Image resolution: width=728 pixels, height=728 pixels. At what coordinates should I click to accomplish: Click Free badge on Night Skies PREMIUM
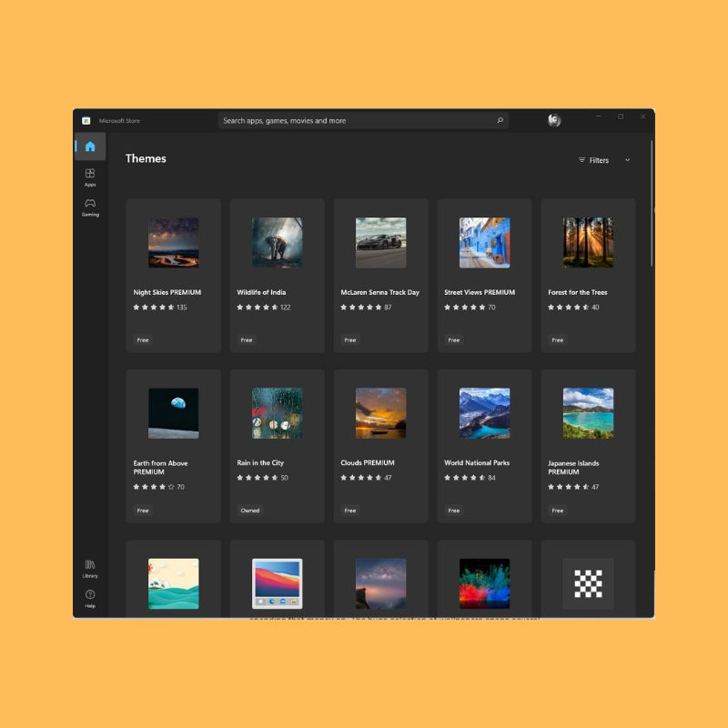click(x=143, y=340)
